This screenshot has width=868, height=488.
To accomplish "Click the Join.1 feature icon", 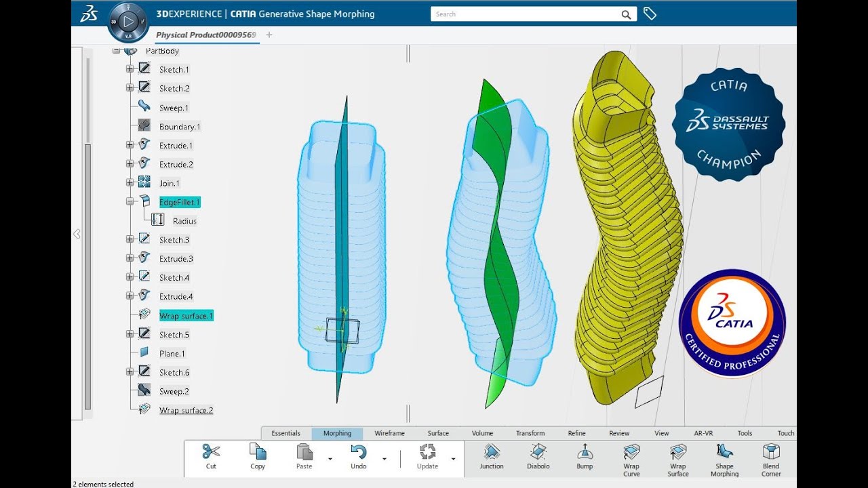I will (144, 182).
